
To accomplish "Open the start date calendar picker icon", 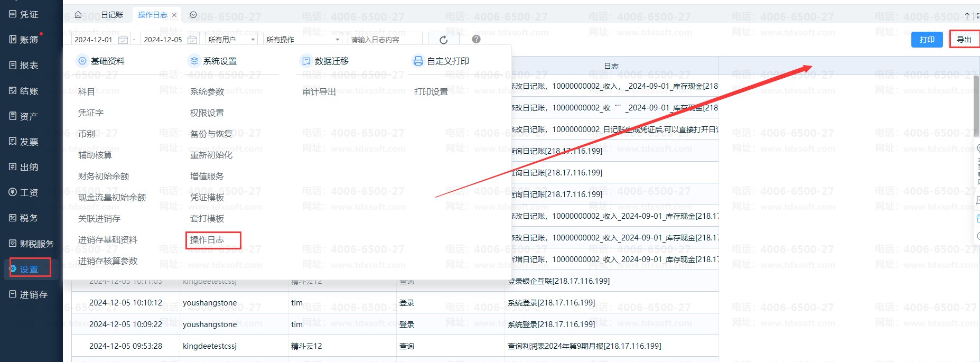I will click(x=123, y=40).
